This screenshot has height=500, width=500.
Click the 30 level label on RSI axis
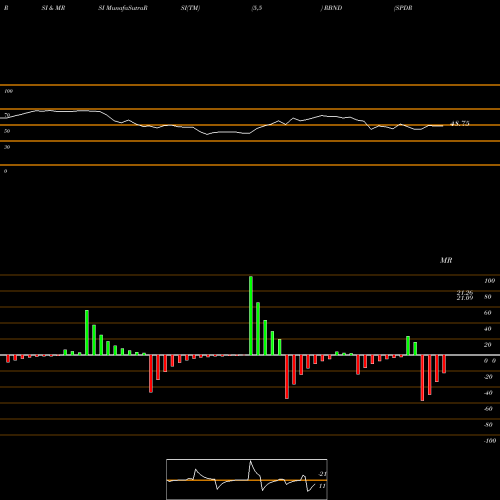tap(7, 147)
